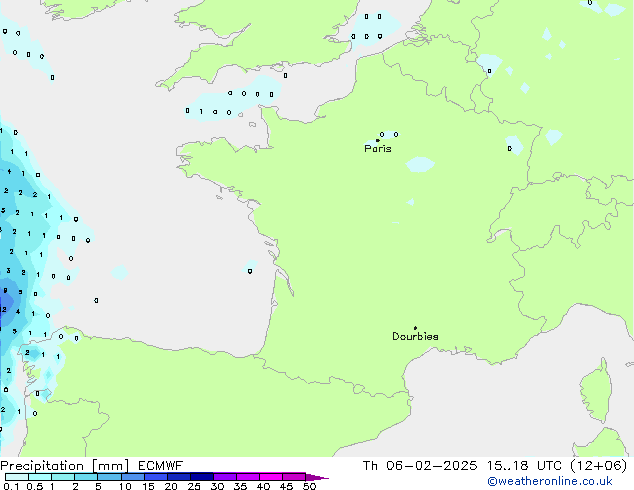Click the '10' legend scale label
Viewport: 634px width, 490px height.
[125, 486]
